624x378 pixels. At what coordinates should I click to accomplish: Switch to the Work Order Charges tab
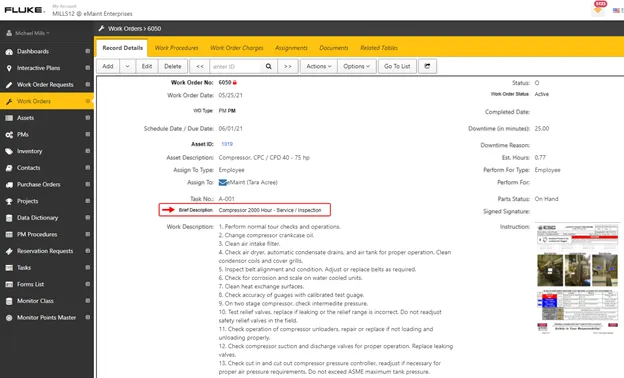(x=237, y=48)
